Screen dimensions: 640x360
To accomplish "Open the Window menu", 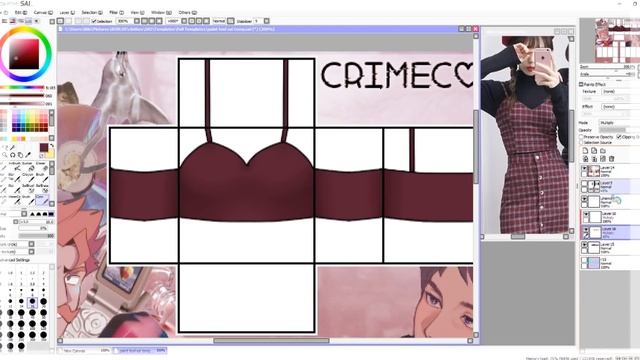I will click(161, 13).
